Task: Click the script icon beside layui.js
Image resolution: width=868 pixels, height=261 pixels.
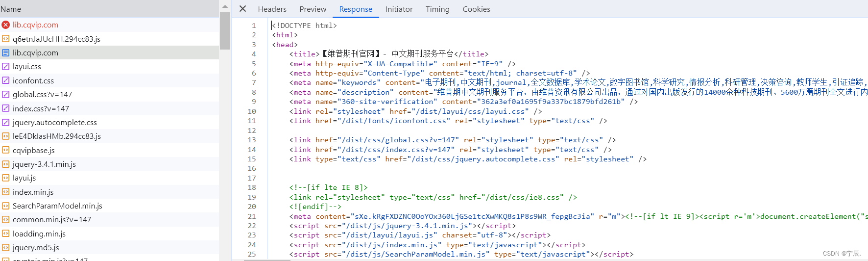Action: [6, 178]
